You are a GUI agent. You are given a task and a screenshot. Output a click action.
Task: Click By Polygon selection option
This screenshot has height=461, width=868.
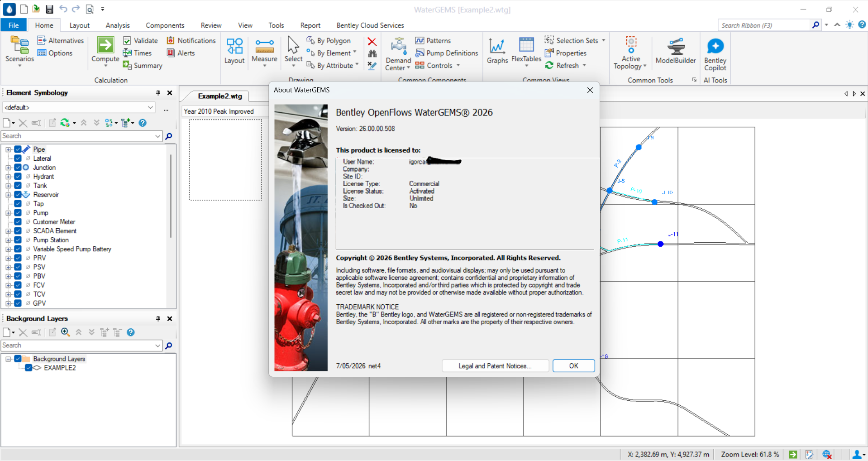329,40
